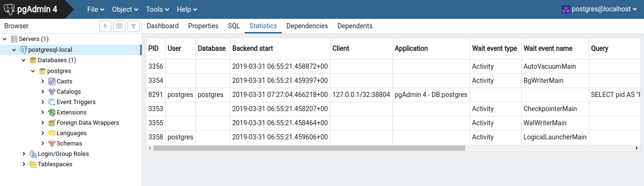Open the File menu
This screenshot has height=186, width=644.
point(96,9)
